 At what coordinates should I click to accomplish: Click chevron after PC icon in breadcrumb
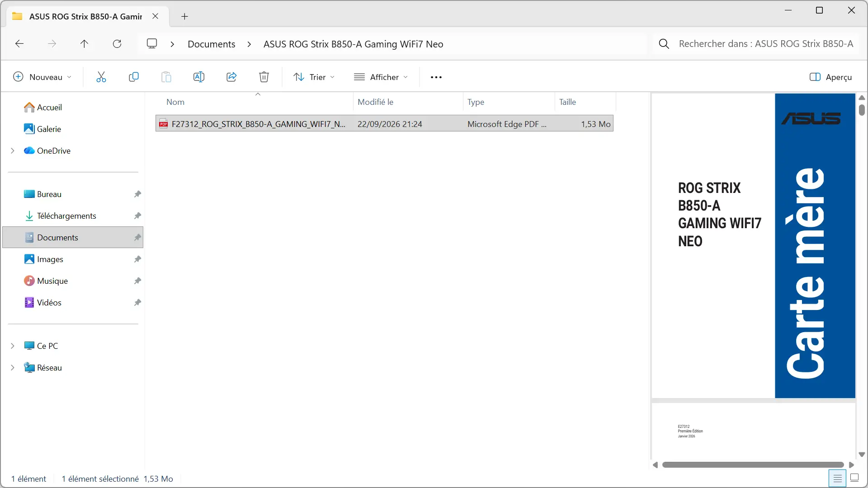(x=172, y=44)
